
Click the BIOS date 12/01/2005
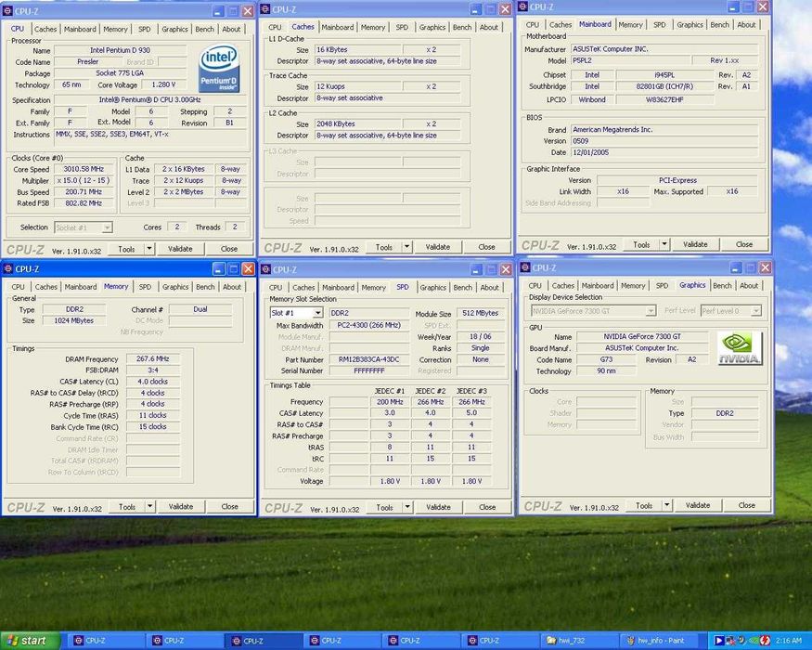click(x=664, y=152)
